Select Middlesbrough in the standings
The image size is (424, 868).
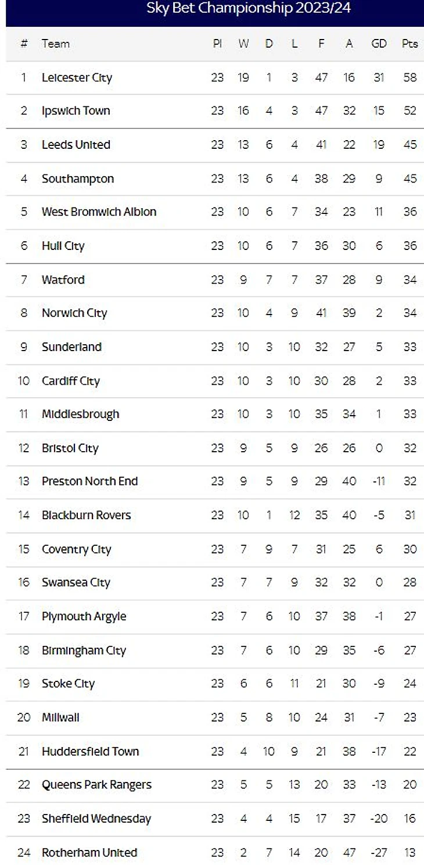(80, 414)
